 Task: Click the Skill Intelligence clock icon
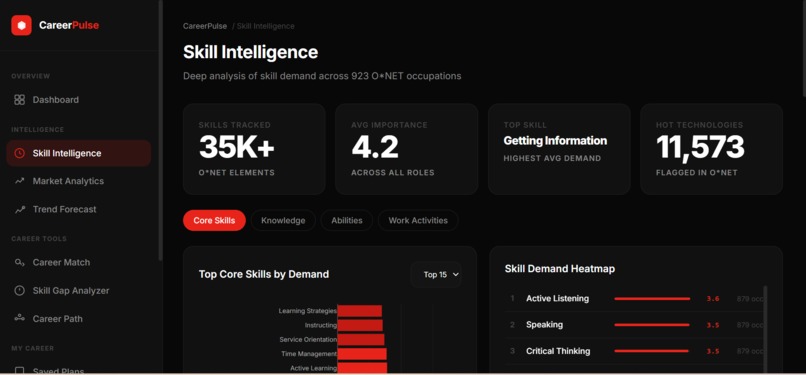point(20,153)
